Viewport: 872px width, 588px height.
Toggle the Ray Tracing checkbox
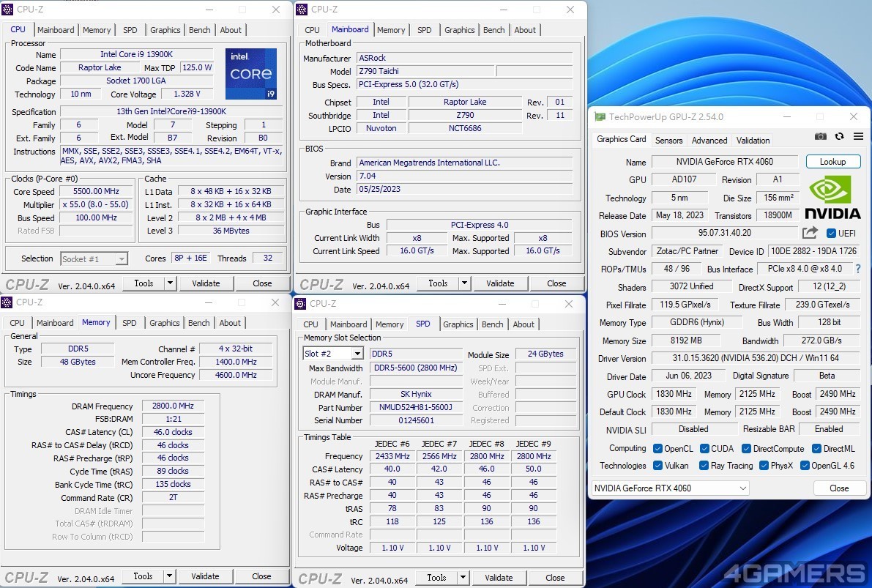(704, 465)
